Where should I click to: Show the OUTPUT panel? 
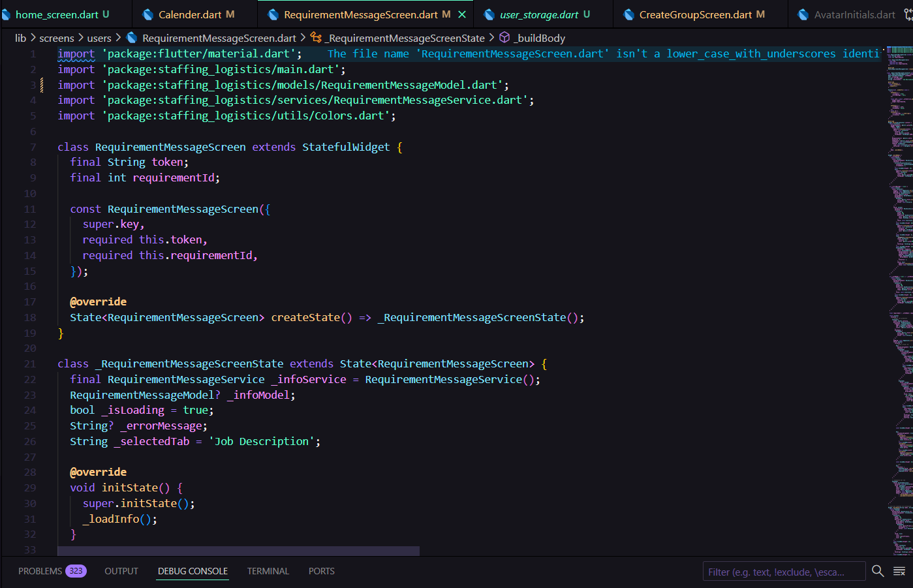pyautogui.click(x=121, y=571)
